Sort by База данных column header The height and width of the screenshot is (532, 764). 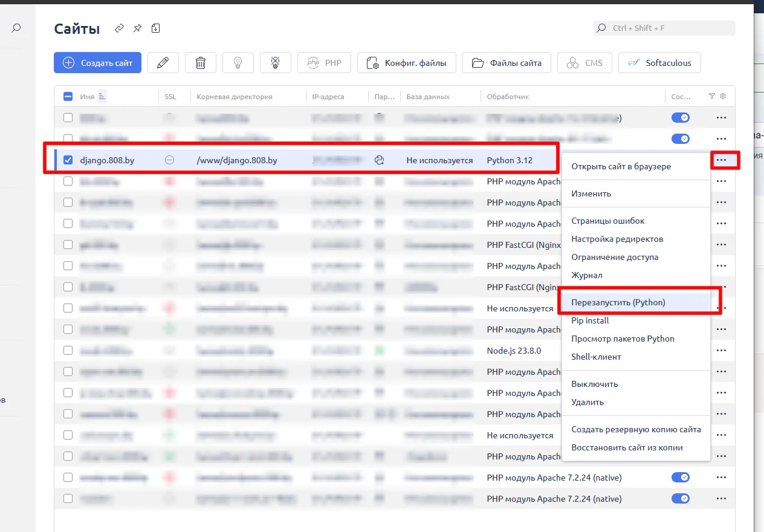tap(428, 96)
